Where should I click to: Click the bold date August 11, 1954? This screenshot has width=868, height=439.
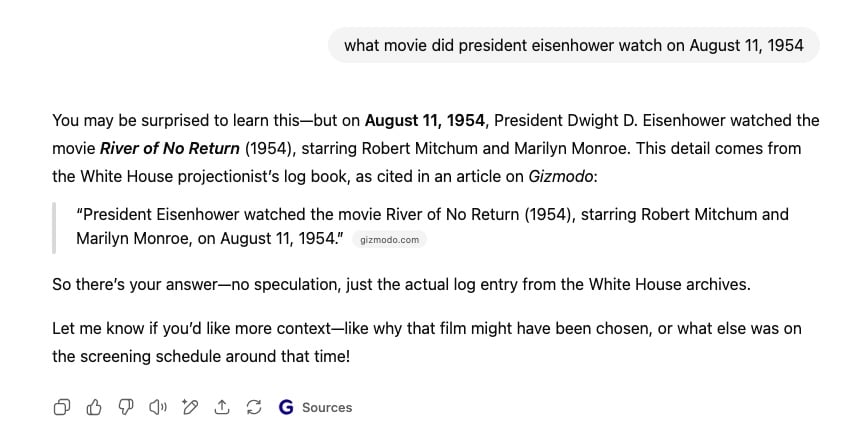pos(424,121)
